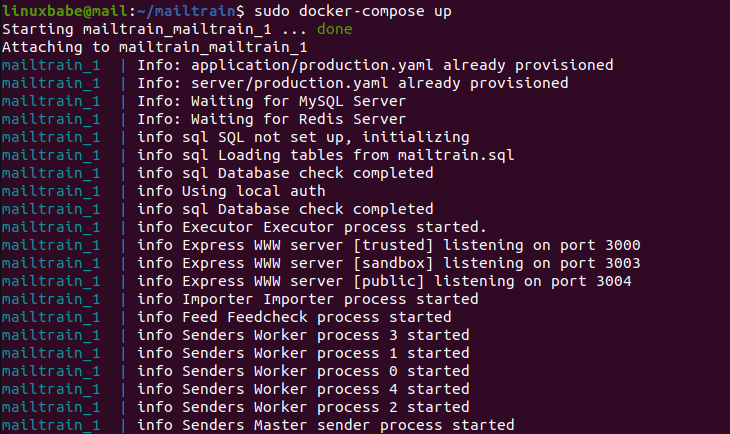730x434 pixels.
Task: Click the 'Attaching to mailtrain_mailtrain_1' line
Action: [154, 47]
